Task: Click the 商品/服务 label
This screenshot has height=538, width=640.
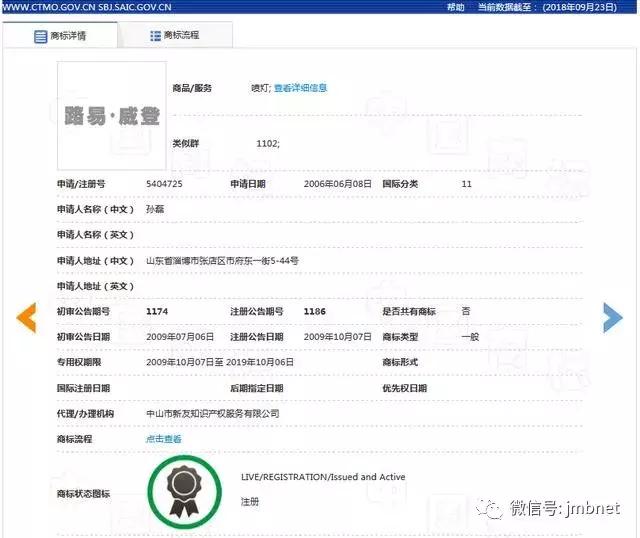Action: pyautogui.click(x=192, y=88)
